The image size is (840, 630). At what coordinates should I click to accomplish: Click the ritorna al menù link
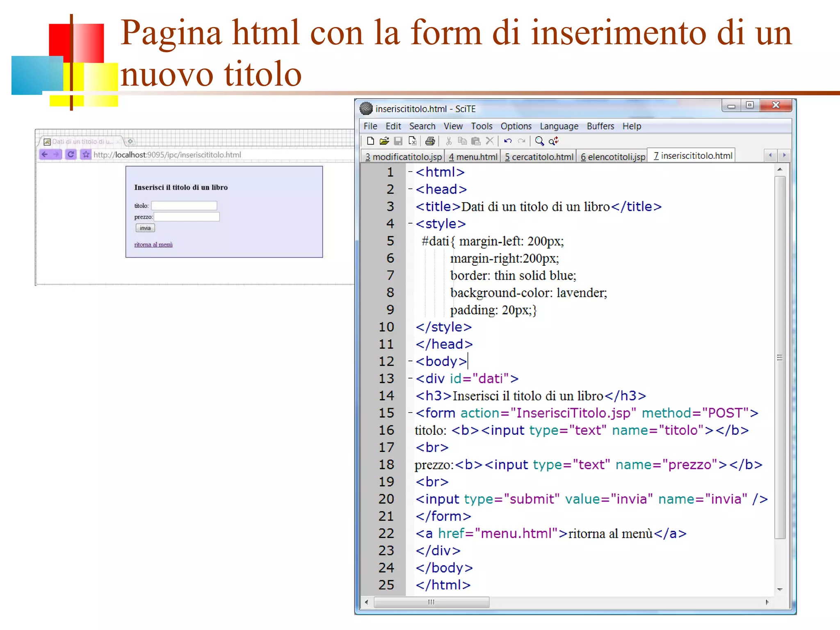pyautogui.click(x=153, y=244)
